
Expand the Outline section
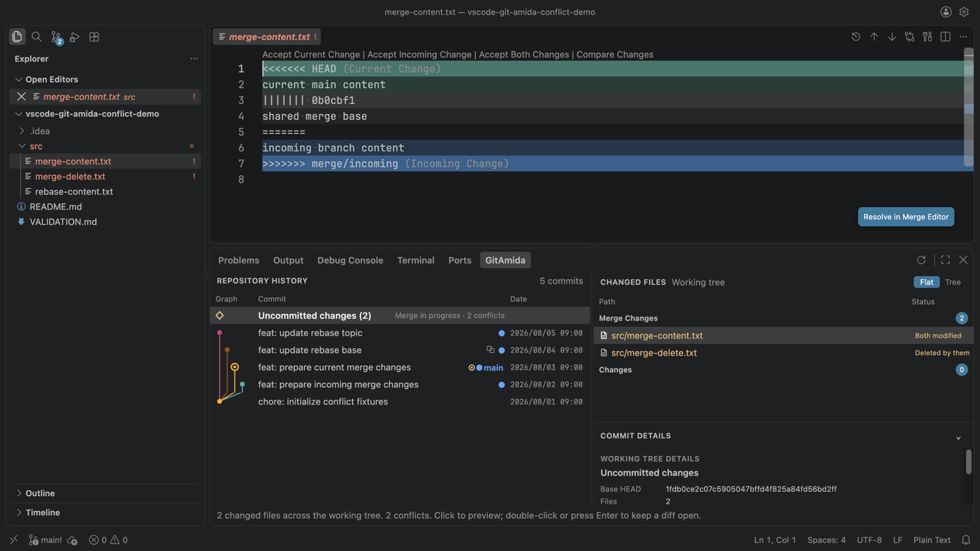tap(19, 493)
